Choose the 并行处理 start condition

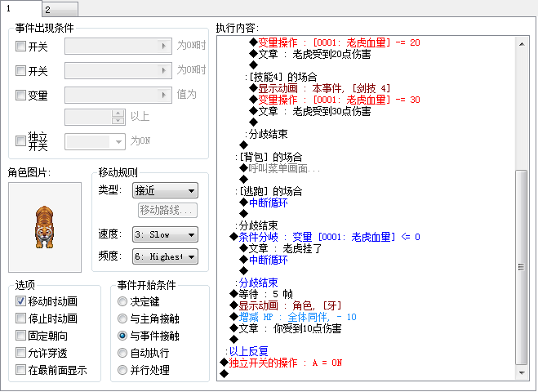pyautogui.click(x=122, y=370)
